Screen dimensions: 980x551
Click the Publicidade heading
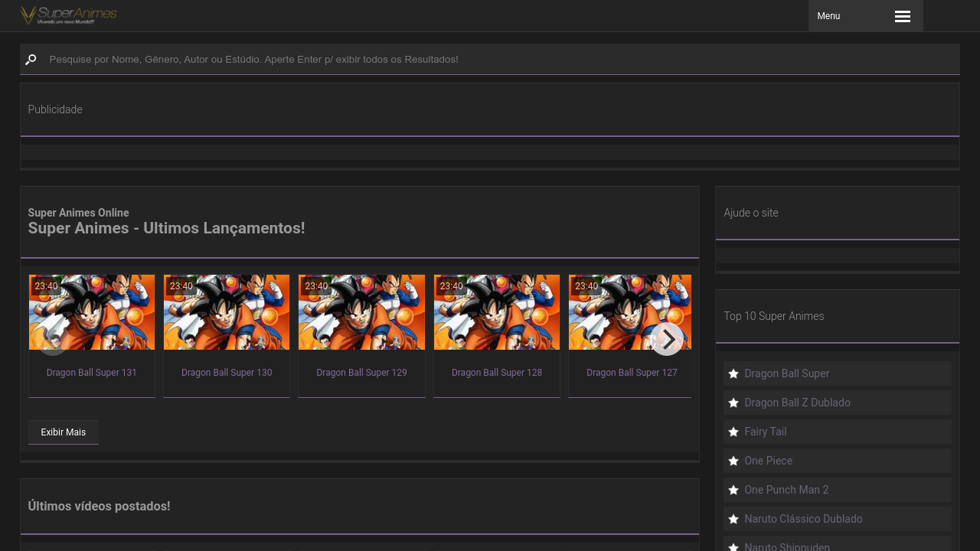click(55, 109)
